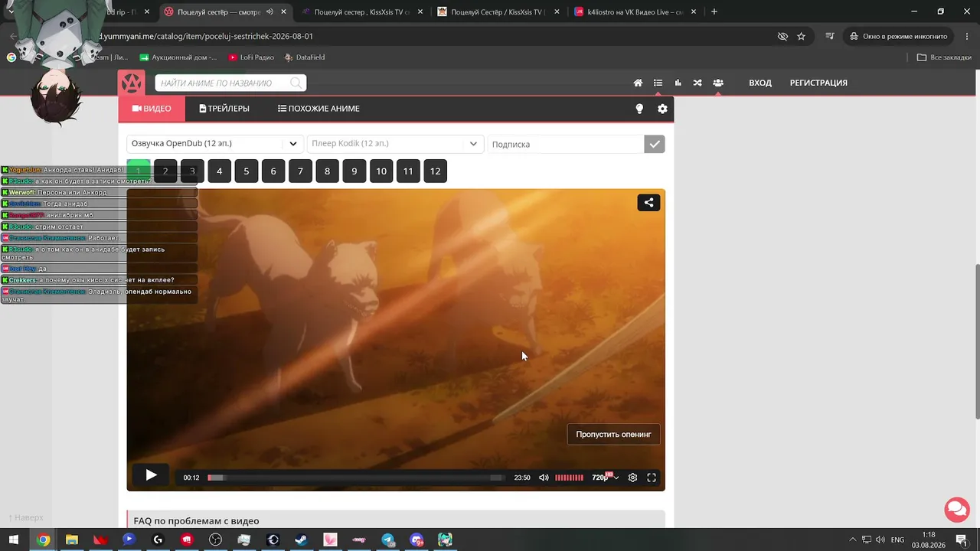Viewport: 980px width, 551px height.
Task: Switch to the ТРЕЙЛЕРЫ tab
Action: point(224,109)
